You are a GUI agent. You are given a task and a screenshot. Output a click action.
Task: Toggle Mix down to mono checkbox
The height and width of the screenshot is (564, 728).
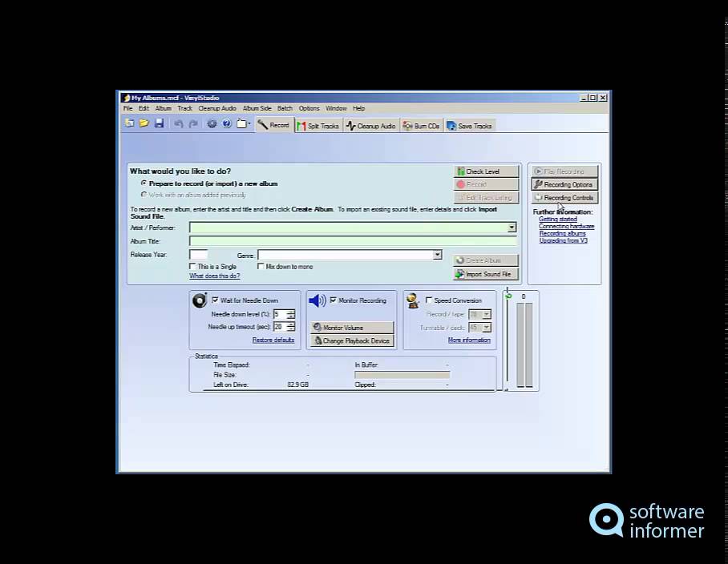point(261,266)
